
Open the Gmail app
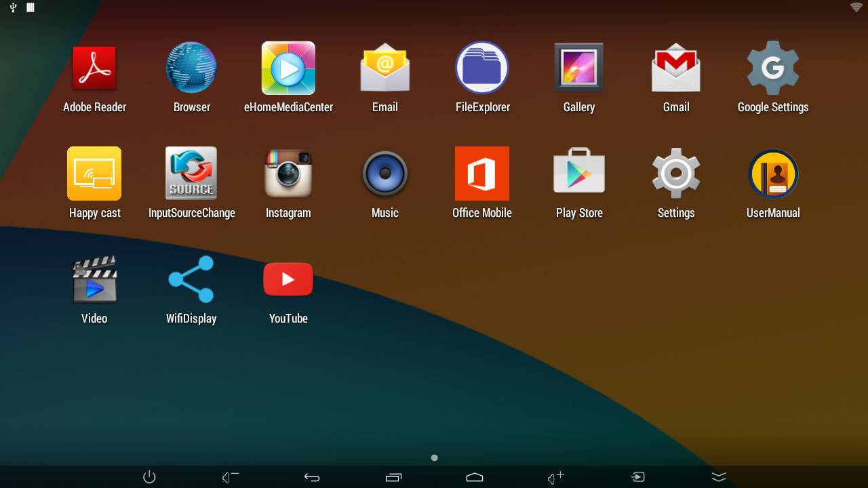(x=675, y=68)
